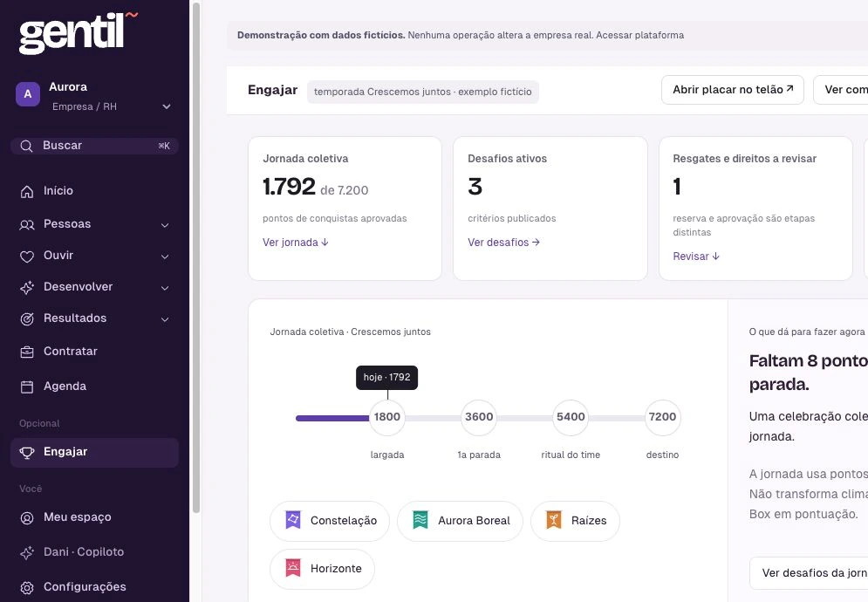Follow the Ver desafios link

click(503, 242)
